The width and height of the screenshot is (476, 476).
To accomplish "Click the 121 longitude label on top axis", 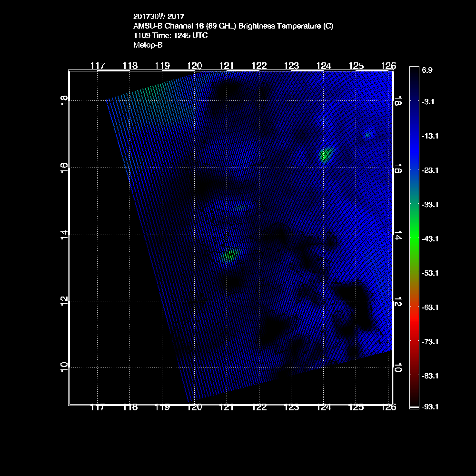I will tap(227, 66).
